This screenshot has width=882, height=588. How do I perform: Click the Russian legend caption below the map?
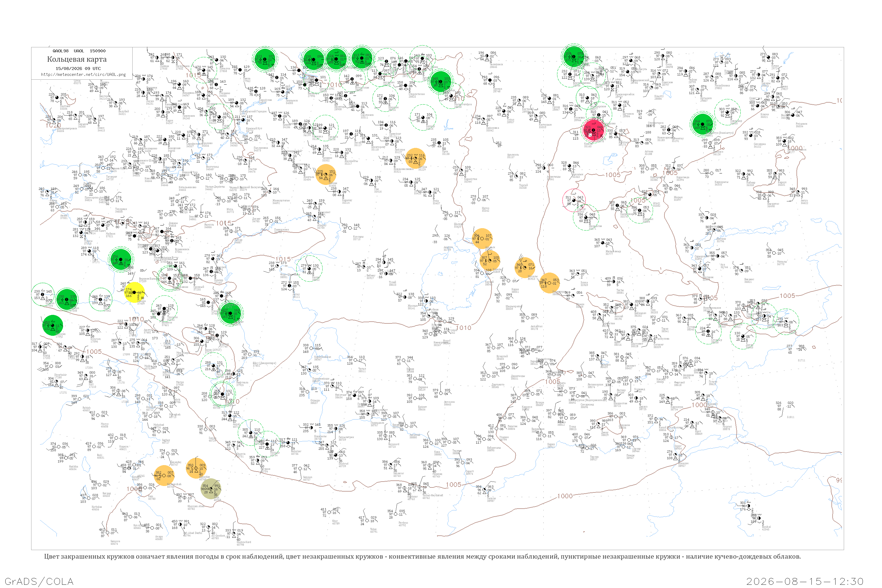(422, 557)
